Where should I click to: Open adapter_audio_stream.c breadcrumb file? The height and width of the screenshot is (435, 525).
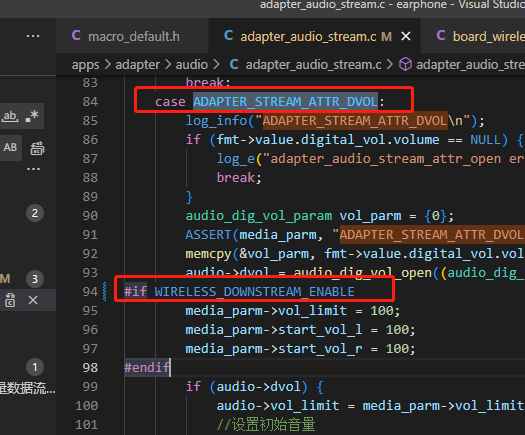click(313, 65)
